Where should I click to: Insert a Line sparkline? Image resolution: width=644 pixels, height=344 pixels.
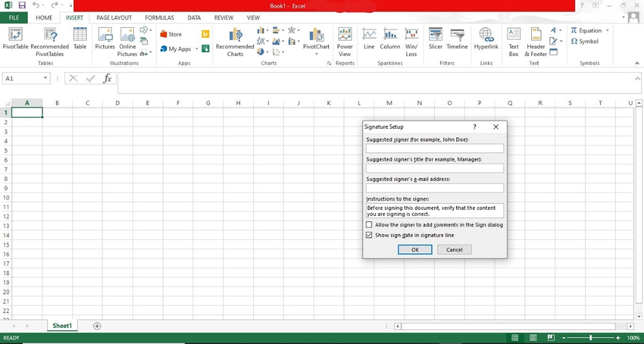[369, 37]
